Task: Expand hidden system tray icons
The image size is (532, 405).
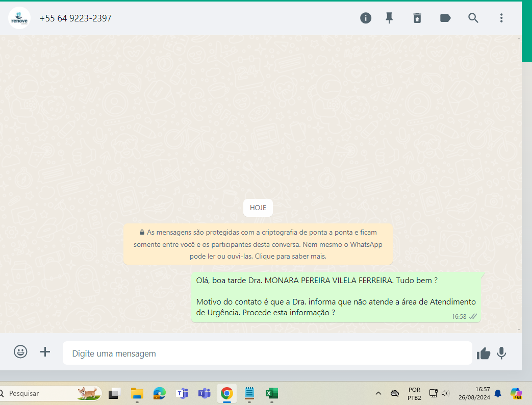Action: pos(378,393)
